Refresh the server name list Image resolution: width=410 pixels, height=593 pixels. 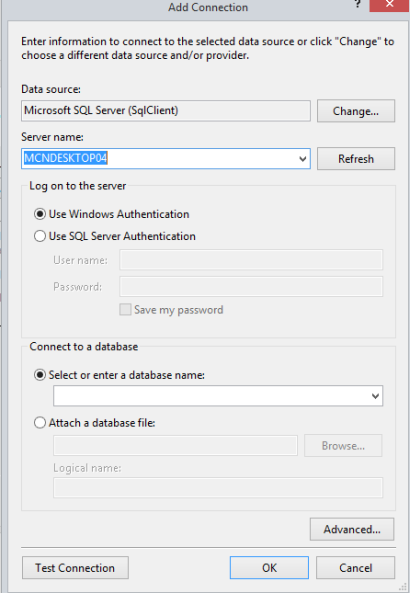point(356,158)
